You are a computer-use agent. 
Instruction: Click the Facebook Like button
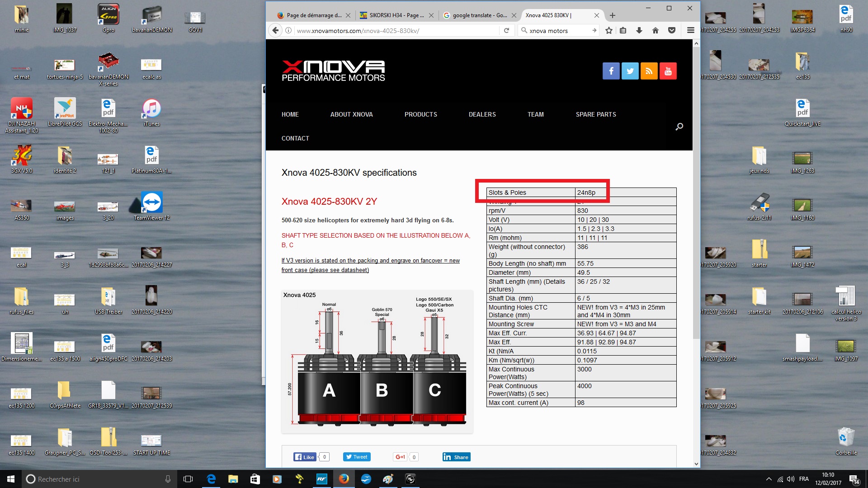click(x=304, y=457)
